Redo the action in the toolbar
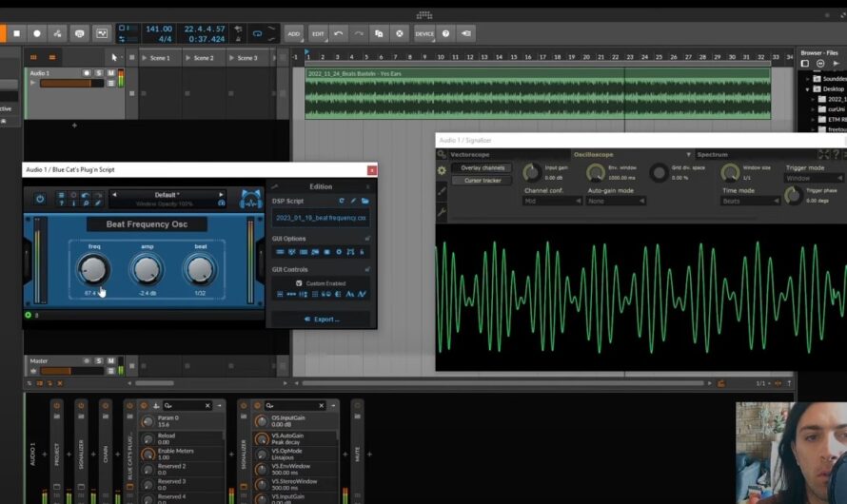This screenshot has height=504, width=847. point(359,33)
